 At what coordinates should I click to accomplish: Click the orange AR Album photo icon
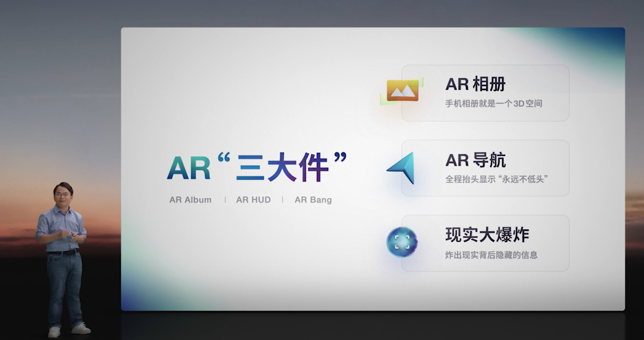[x=402, y=91]
